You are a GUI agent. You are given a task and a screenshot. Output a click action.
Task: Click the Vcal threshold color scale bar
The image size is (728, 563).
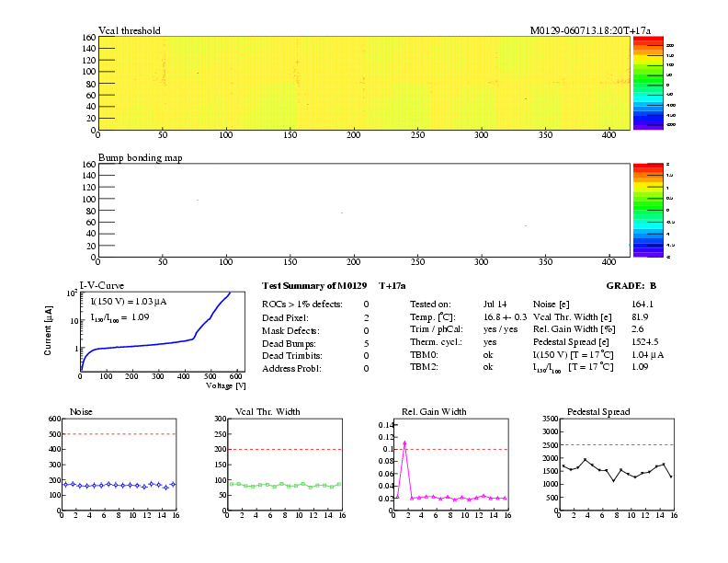click(648, 83)
